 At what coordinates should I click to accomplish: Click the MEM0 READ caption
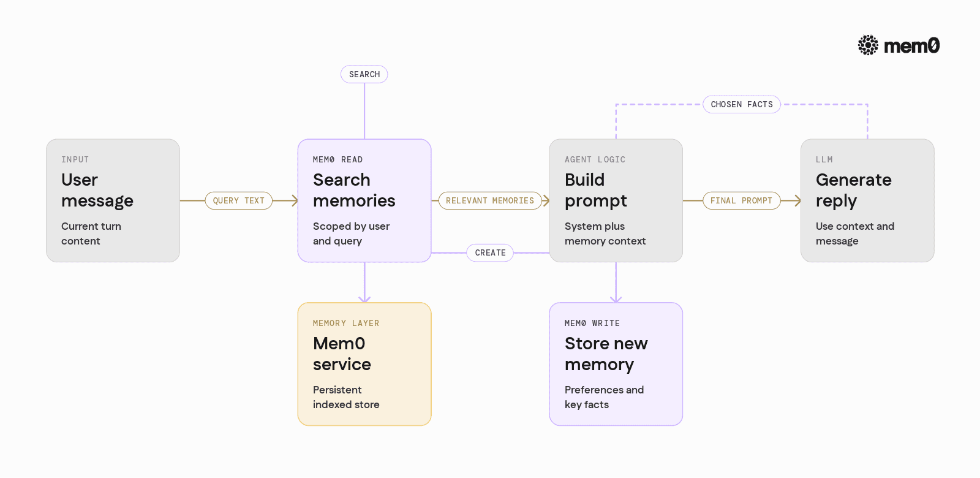pos(338,159)
